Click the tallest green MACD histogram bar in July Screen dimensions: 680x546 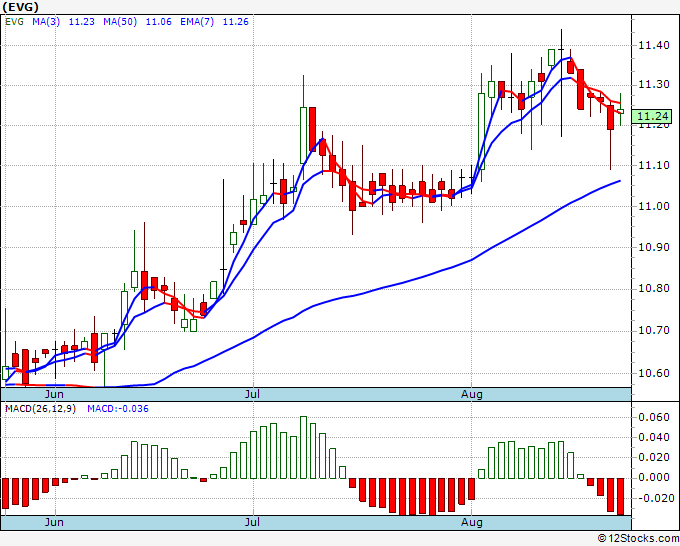(304, 448)
